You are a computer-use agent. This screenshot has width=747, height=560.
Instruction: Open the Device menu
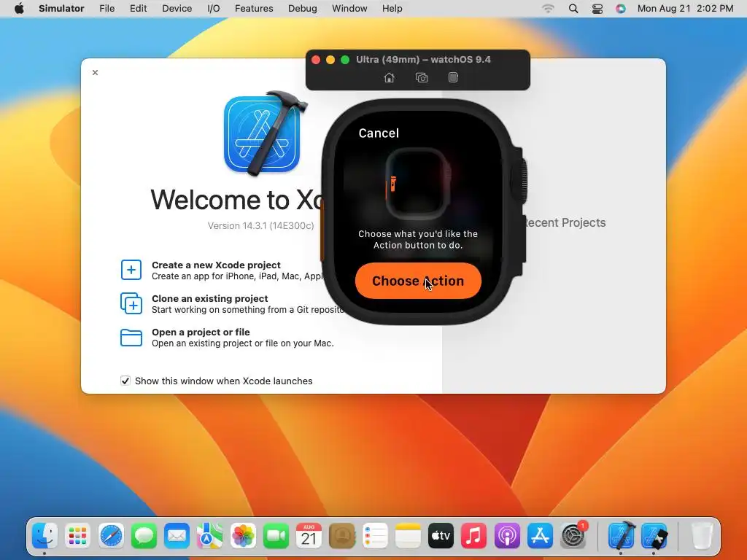[177, 9]
